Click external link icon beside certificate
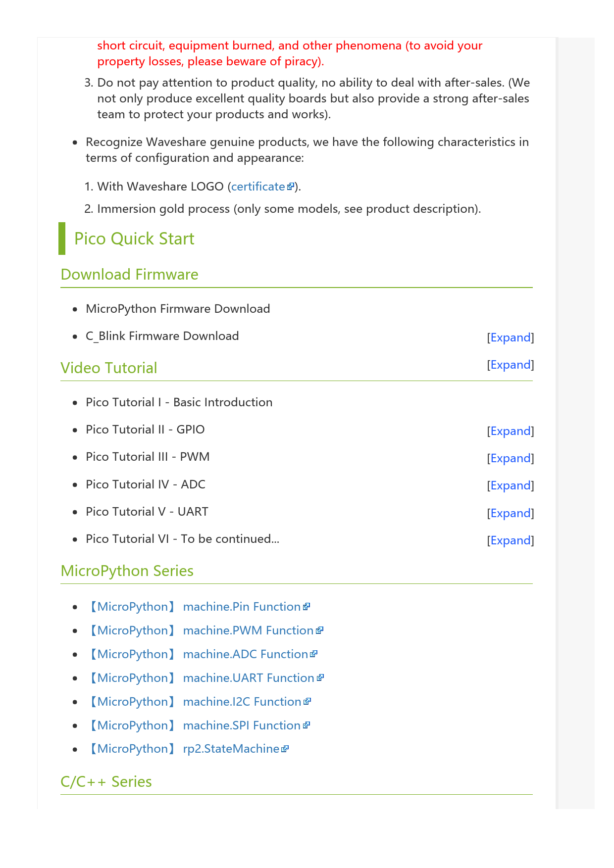Viewport: 614px width, 868px height. [291, 187]
